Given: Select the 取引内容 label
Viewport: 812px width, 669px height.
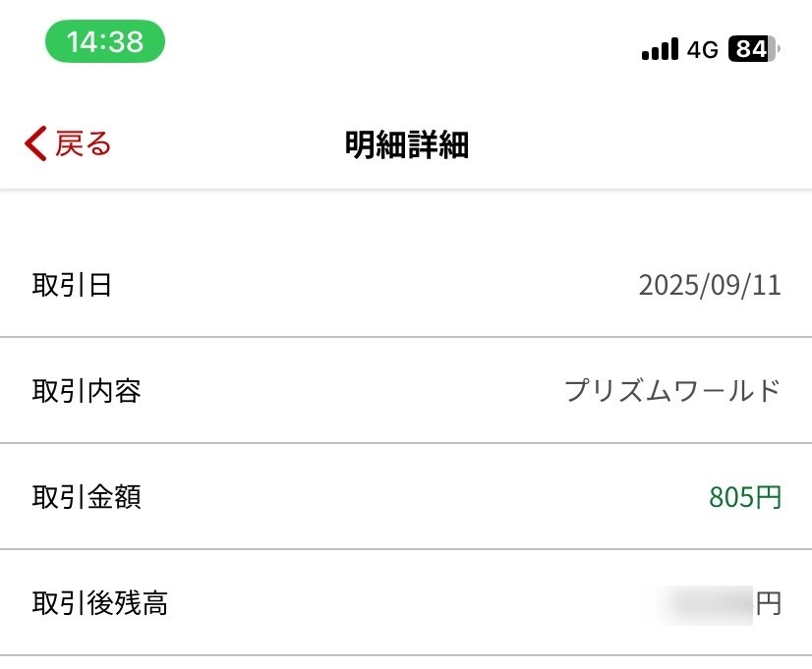Looking at the screenshot, I should [87, 391].
